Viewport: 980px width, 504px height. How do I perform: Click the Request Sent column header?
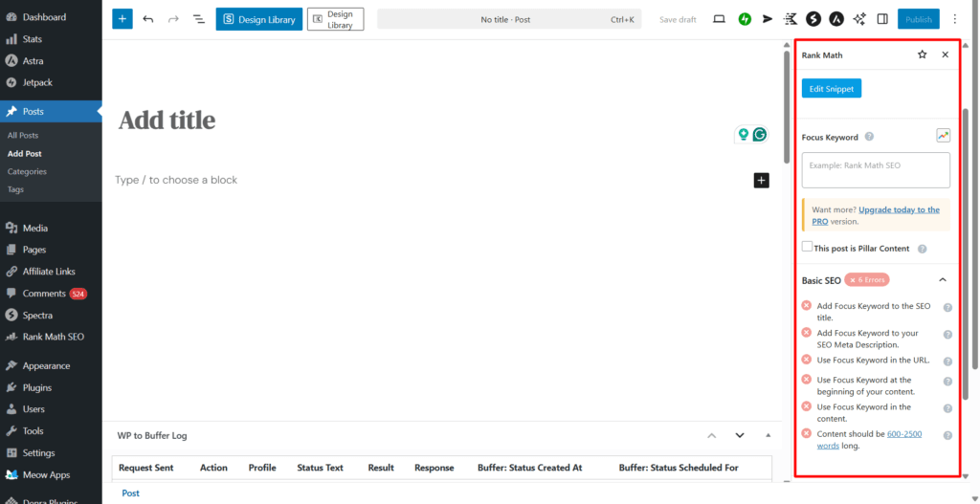coord(146,468)
